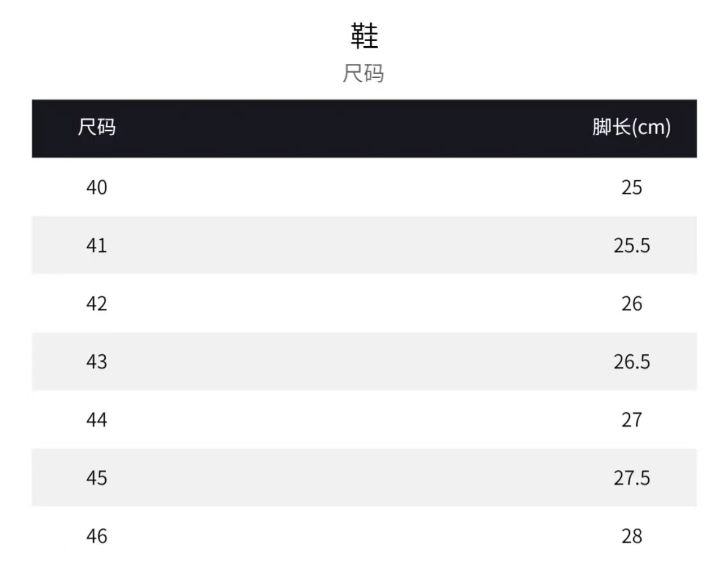Select the size 46 cell

pyautogui.click(x=96, y=536)
